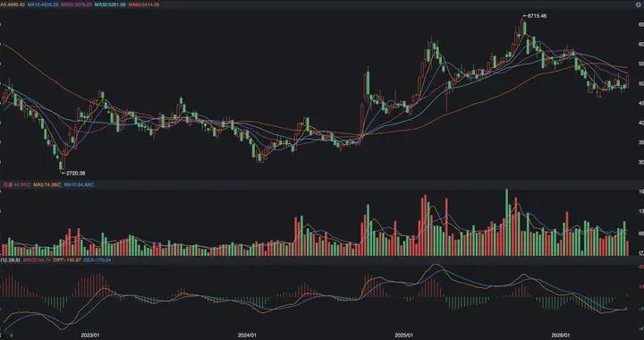This screenshot has height=340, width=644.
Task: Click the DEA:-170.24 indicator label
Action: pyautogui.click(x=97, y=260)
